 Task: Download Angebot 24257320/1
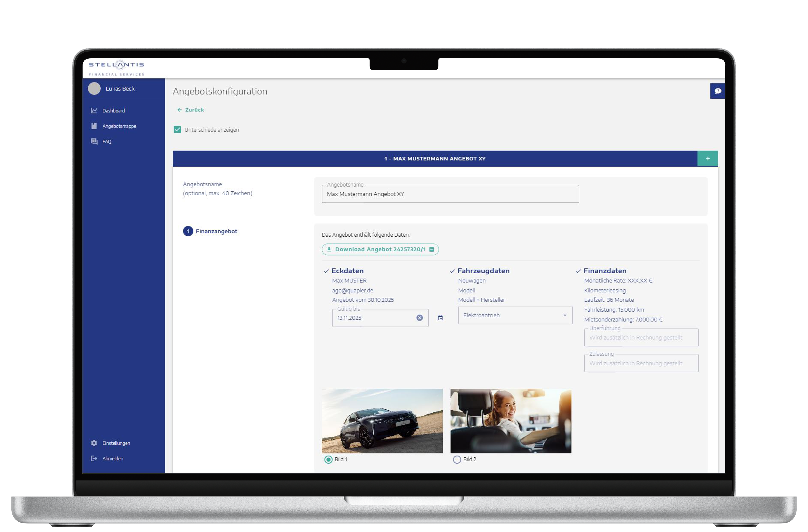380,249
